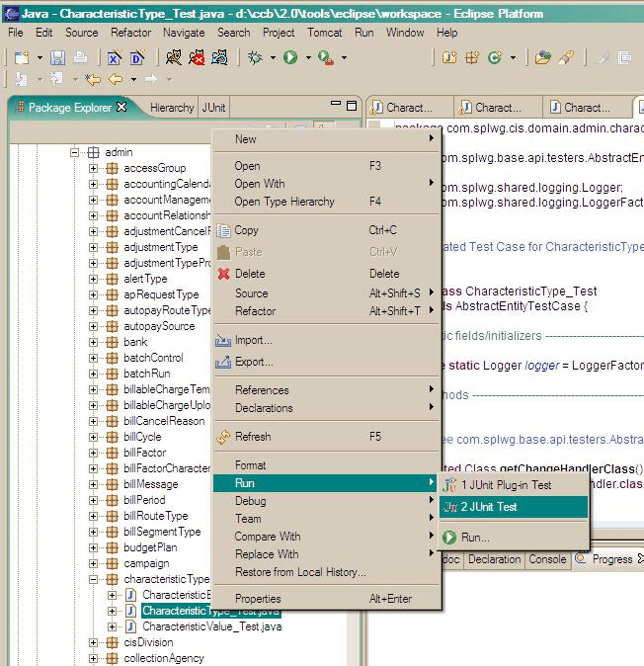Screen dimensions: 644x666
Task: Open the Refactor menu in menu bar
Action: pos(130,33)
